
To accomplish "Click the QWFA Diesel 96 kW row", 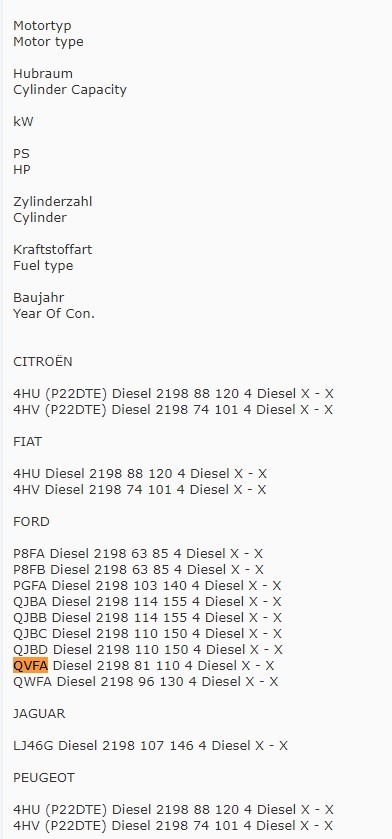I will tap(145, 682).
